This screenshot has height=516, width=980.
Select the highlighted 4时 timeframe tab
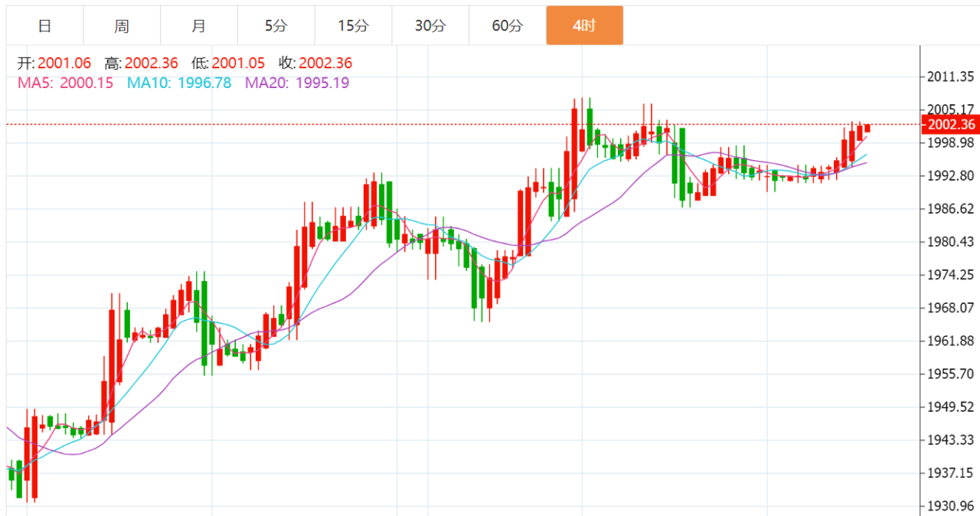[585, 25]
